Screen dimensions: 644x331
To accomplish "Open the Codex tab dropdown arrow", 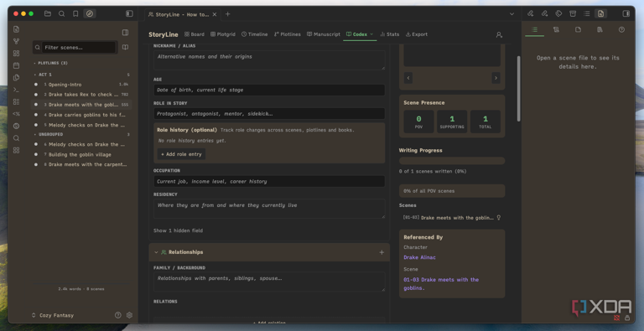I will 371,34.
